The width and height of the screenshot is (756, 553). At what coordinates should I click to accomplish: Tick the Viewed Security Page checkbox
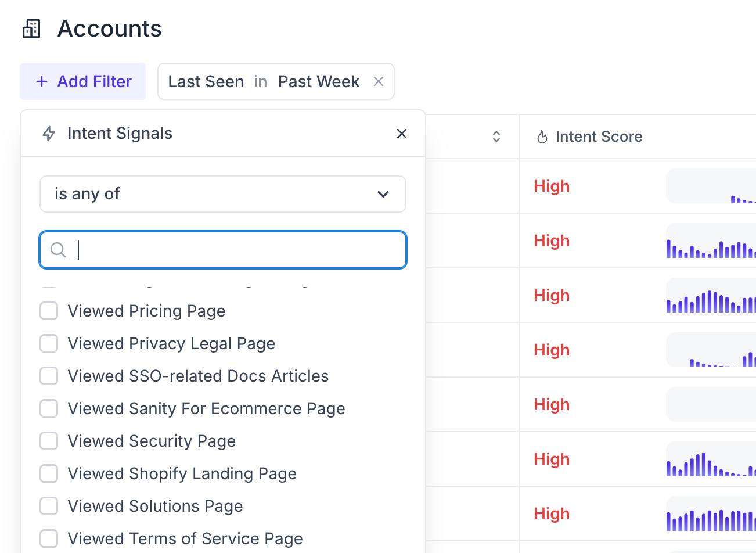[x=49, y=441]
